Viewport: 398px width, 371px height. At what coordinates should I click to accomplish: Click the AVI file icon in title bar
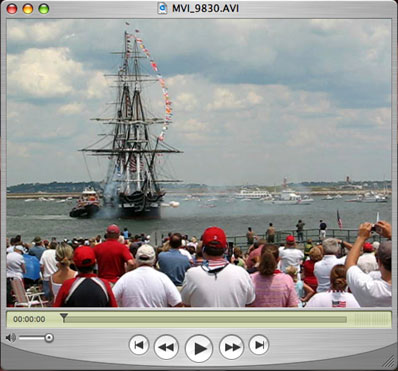click(x=162, y=8)
